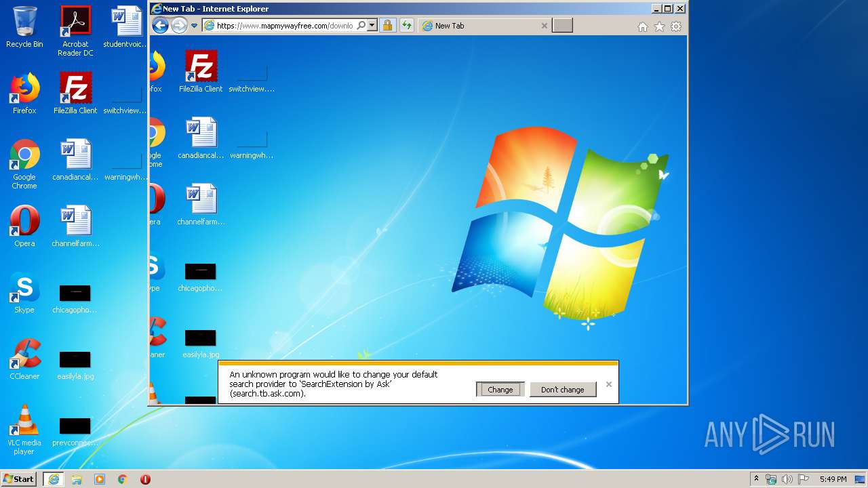Go back in Internet Explorer
Image resolution: width=868 pixels, height=488 pixels.
[160, 26]
